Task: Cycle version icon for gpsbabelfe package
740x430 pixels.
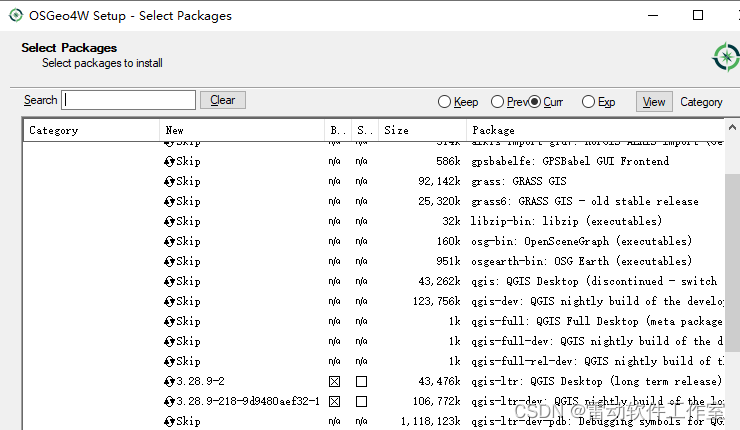Action: tap(169, 161)
